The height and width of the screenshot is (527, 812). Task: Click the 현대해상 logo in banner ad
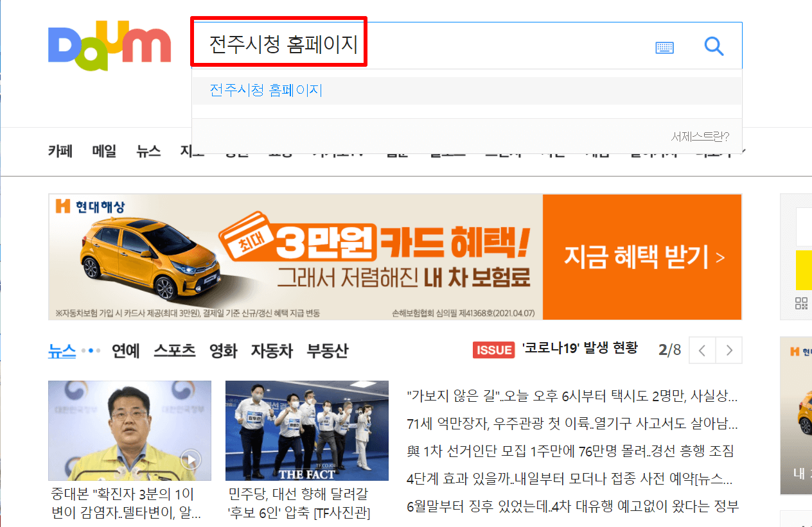(x=90, y=206)
